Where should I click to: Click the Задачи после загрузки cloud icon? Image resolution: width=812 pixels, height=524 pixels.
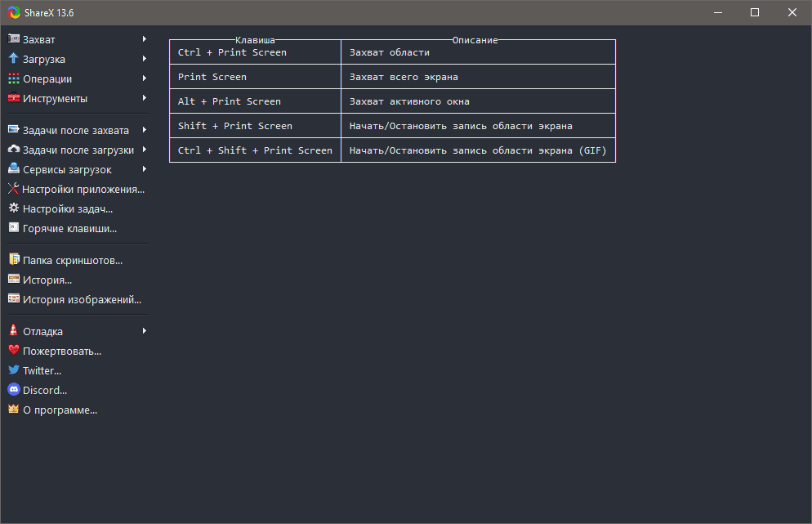click(14, 150)
